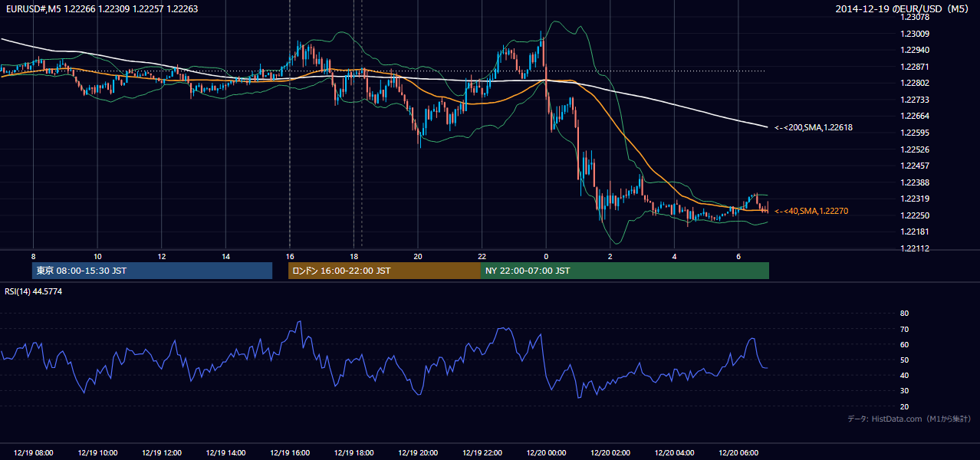Click price axis value 1.22526
Image resolution: width=980 pixels, height=460 pixels.
coord(915,149)
